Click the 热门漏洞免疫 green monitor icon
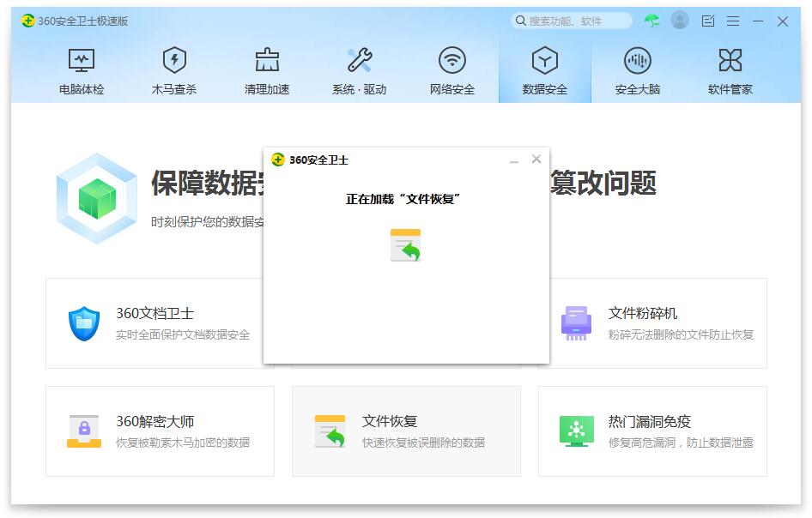The width and height of the screenshot is (812, 518). click(576, 431)
